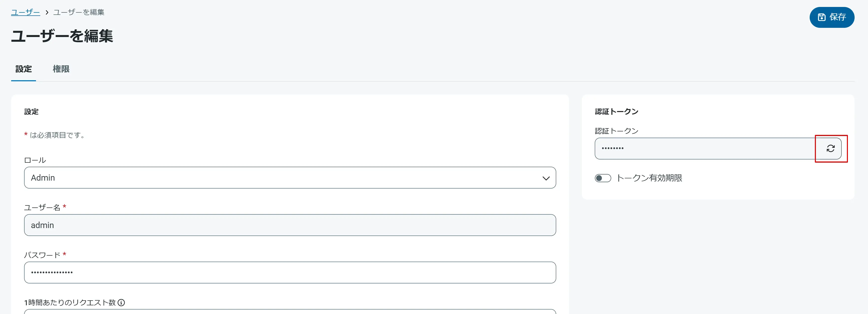Screen dimensions: 868x314
Task: Click the トークン有効期限 toggle label text
Action: (x=649, y=178)
